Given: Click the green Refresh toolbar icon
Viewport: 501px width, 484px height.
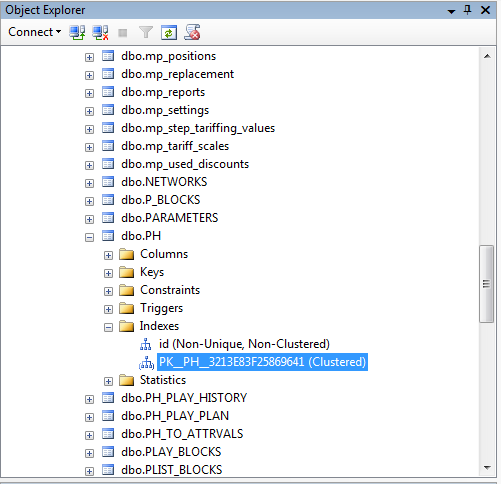Looking at the screenshot, I should pos(169,33).
